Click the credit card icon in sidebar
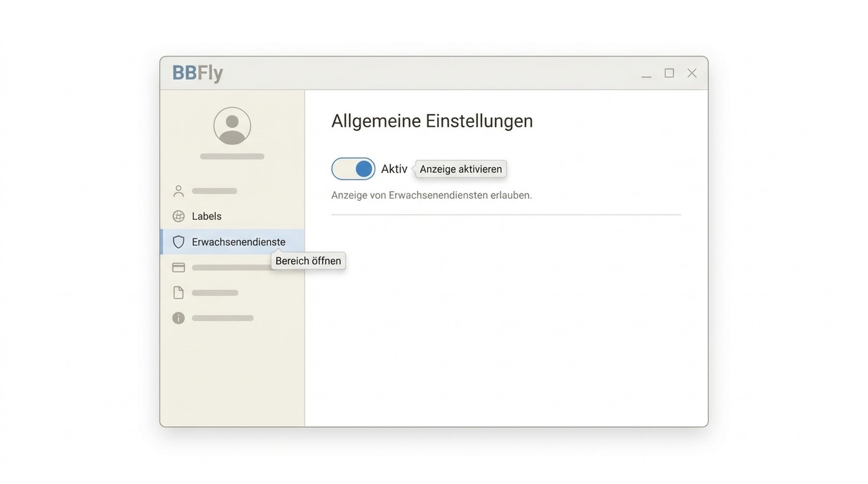The width and height of the screenshot is (868, 484). pos(179,267)
